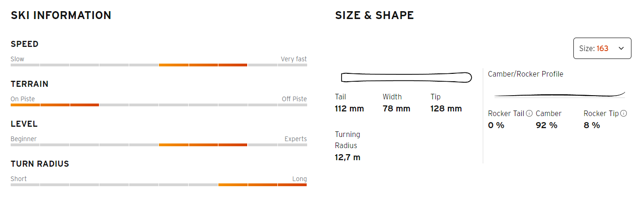Image resolution: width=644 pixels, height=208 pixels.
Task: Click the SIZE & SHAPE heading
Action: coord(375,15)
